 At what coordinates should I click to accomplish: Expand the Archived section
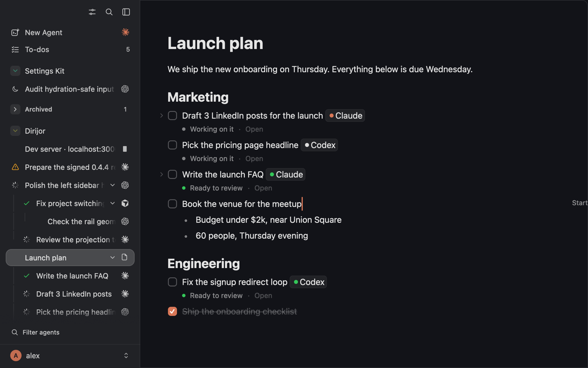(15, 109)
